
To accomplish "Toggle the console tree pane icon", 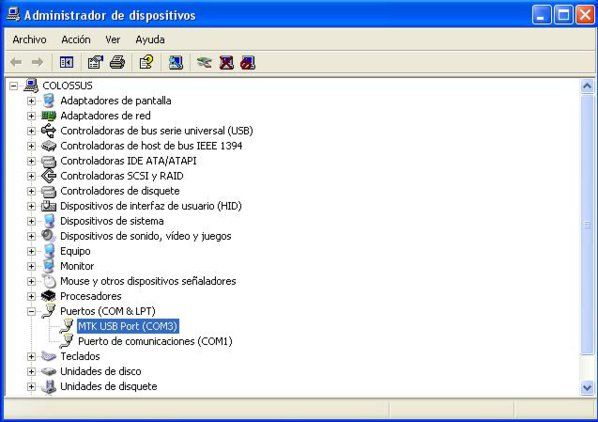I will [66, 62].
